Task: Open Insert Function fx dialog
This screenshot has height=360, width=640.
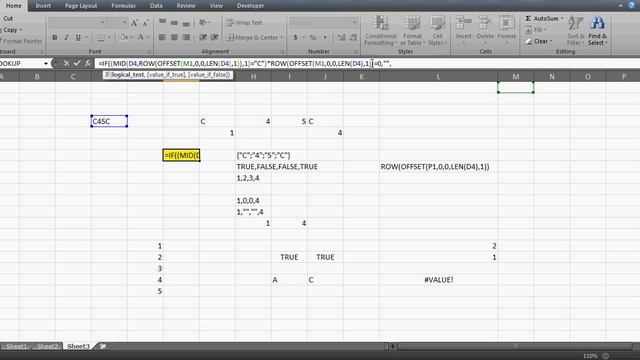Action: point(87,63)
